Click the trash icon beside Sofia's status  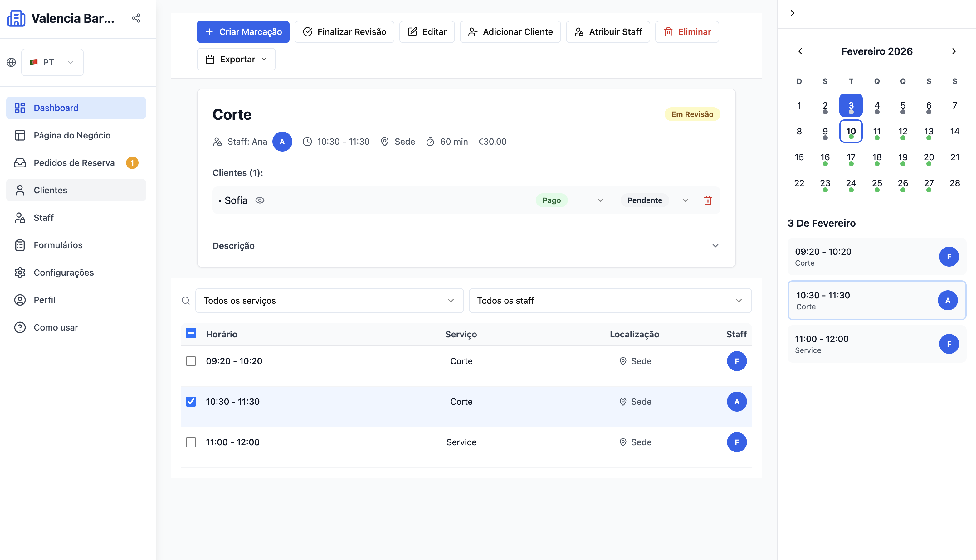pyautogui.click(x=707, y=200)
